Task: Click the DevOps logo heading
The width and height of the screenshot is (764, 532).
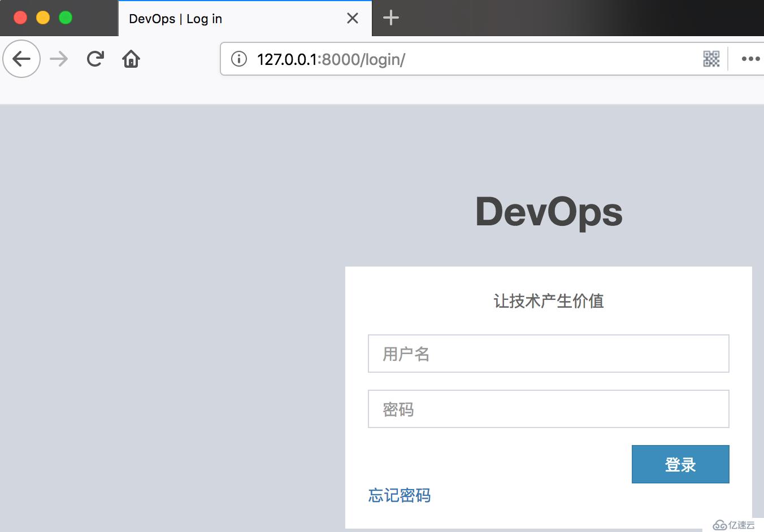Action: click(549, 212)
